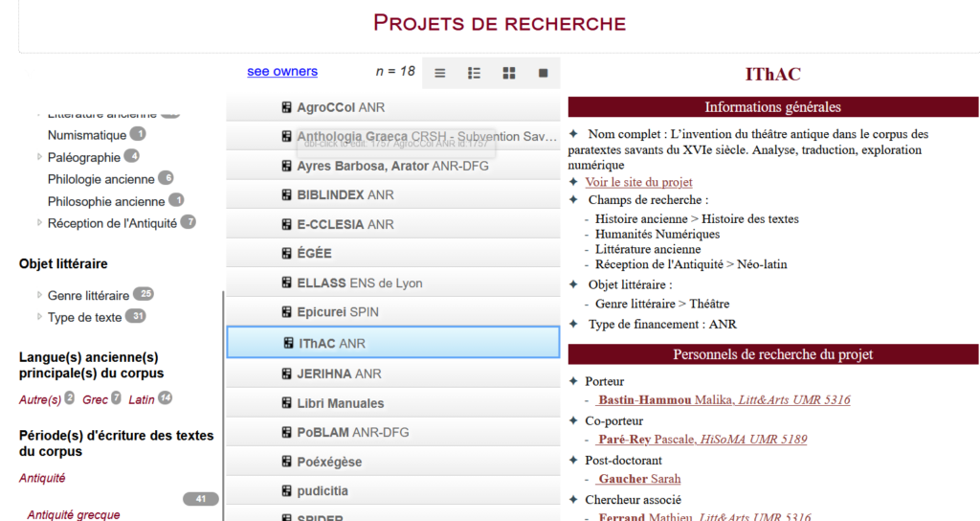Select the AgroCCol ANR project row
The width and height of the screenshot is (980, 521).
coord(393,107)
